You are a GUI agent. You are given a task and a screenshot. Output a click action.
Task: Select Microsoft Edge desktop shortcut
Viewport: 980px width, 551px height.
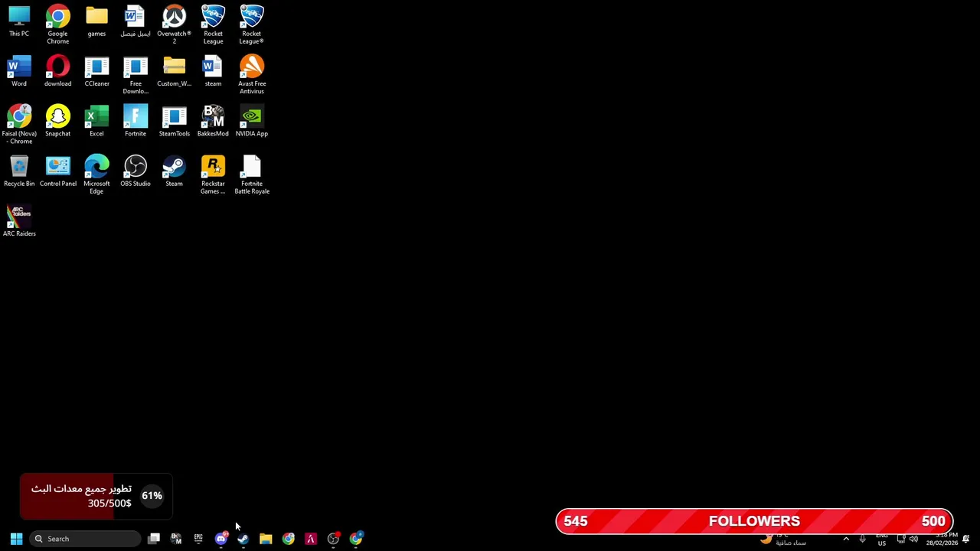click(96, 174)
